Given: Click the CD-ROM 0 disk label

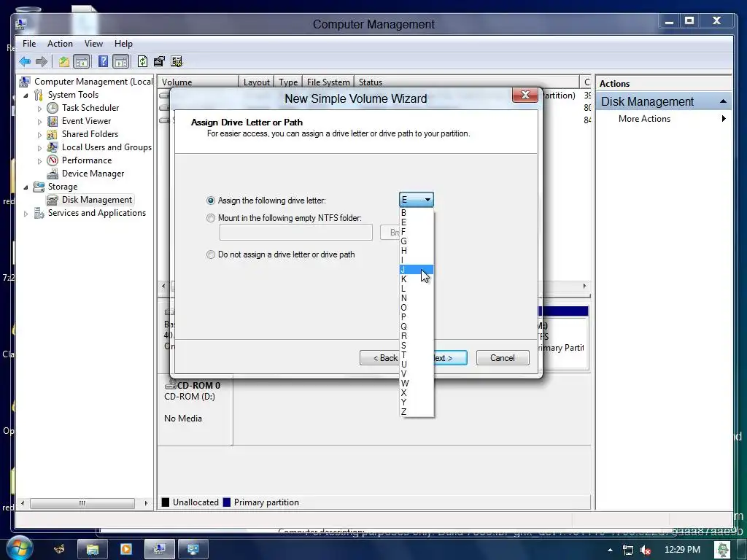Looking at the screenshot, I should point(198,385).
